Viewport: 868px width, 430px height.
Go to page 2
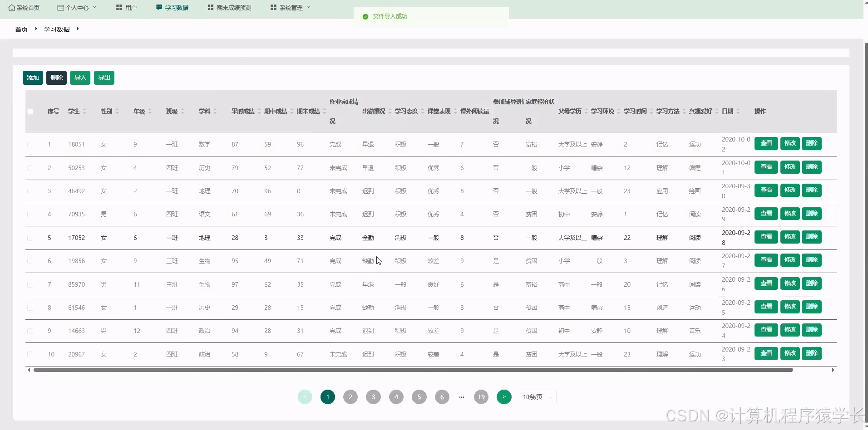(350, 397)
